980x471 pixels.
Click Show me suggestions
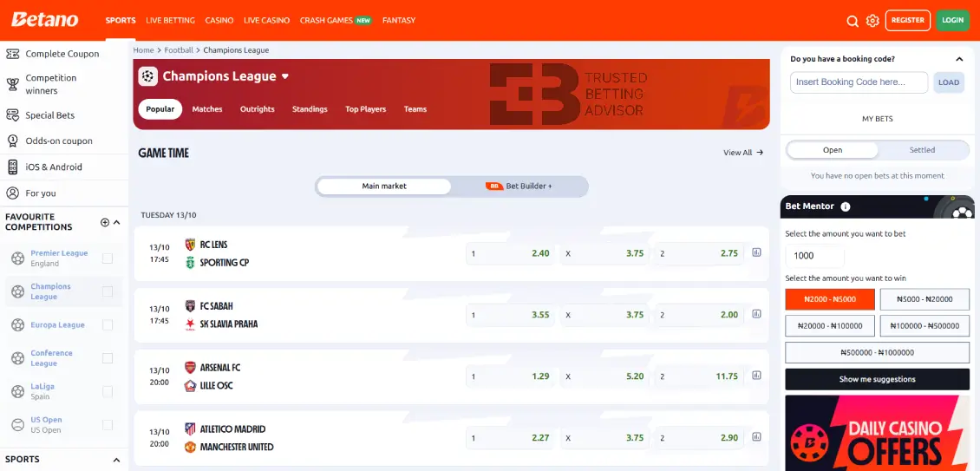coord(877,379)
